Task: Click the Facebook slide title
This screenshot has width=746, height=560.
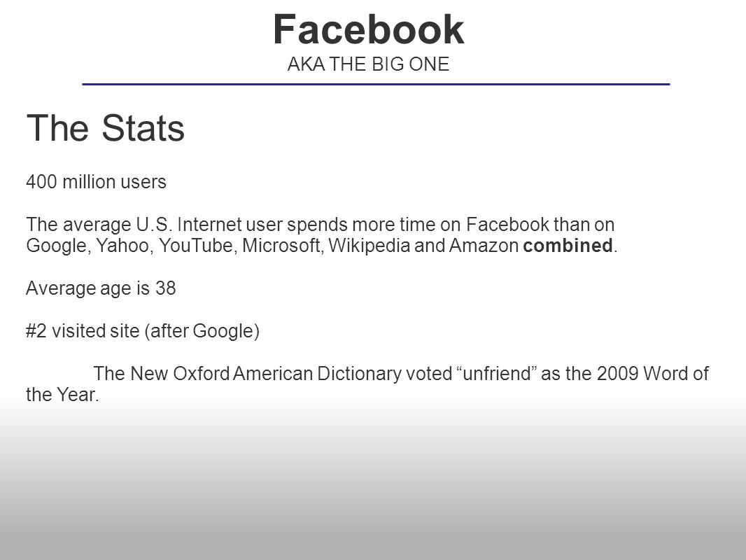Action: (x=369, y=29)
